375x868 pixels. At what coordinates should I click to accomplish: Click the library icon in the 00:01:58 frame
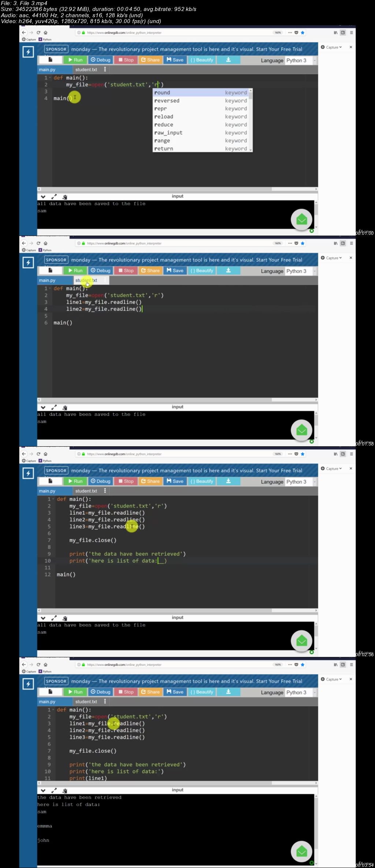[335, 243]
